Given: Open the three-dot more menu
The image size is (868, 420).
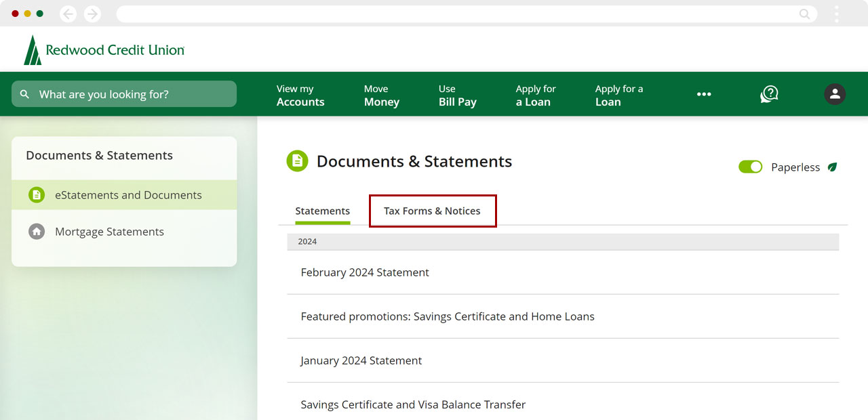Looking at the screenshot, I should 704,94.
